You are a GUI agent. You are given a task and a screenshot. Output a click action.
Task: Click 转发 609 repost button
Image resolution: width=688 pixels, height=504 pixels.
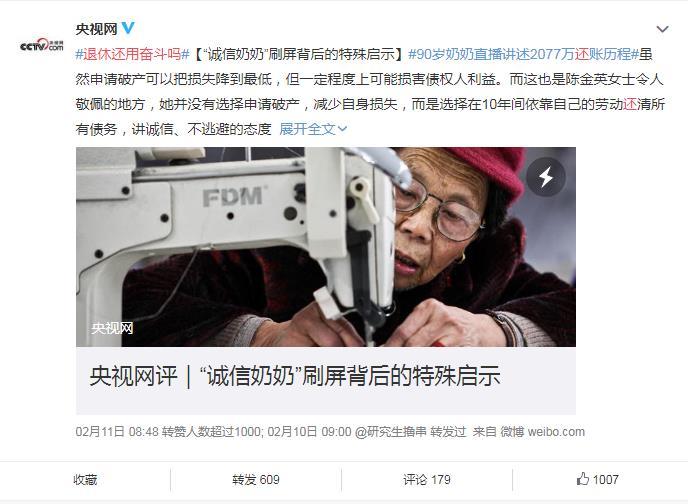click(256, 479)
